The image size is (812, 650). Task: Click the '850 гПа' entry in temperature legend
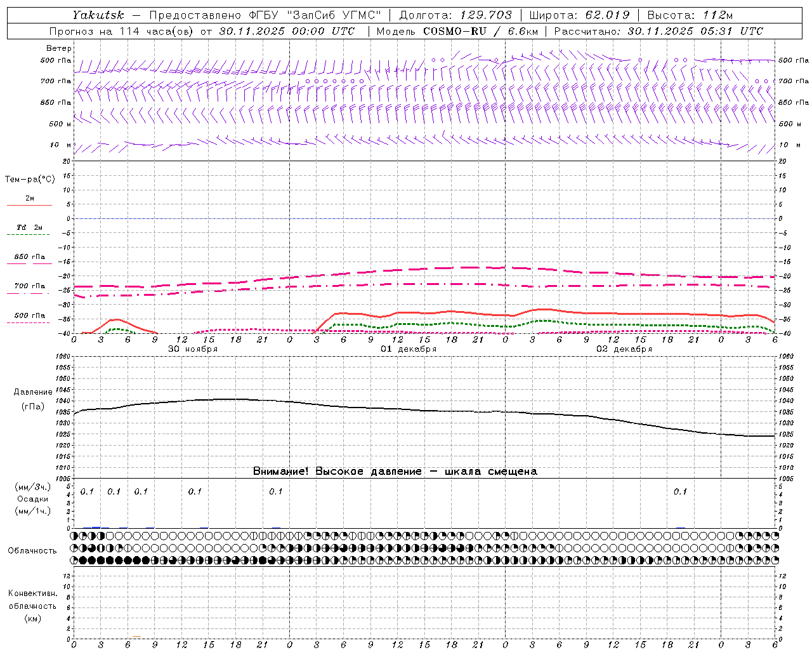(30, 257)
